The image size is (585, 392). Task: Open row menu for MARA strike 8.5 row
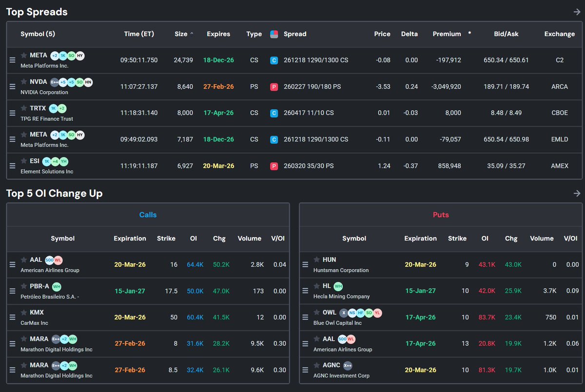tap(13, 370)
